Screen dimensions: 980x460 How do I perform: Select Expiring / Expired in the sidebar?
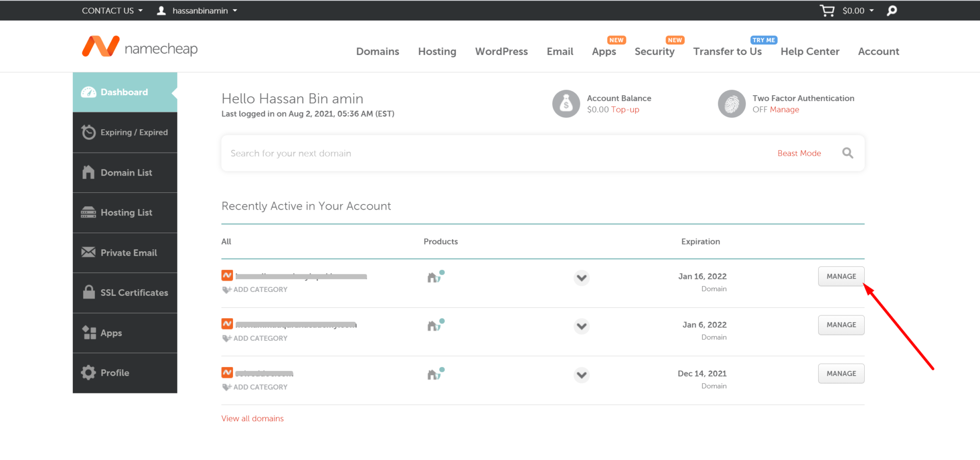tap(124, 133)
